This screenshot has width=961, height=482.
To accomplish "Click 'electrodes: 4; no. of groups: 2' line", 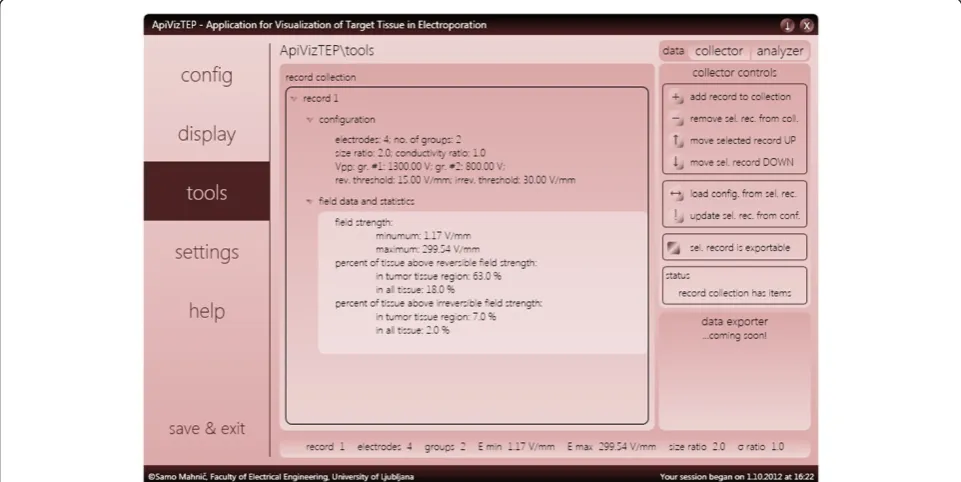I will [x=398, y=140].
